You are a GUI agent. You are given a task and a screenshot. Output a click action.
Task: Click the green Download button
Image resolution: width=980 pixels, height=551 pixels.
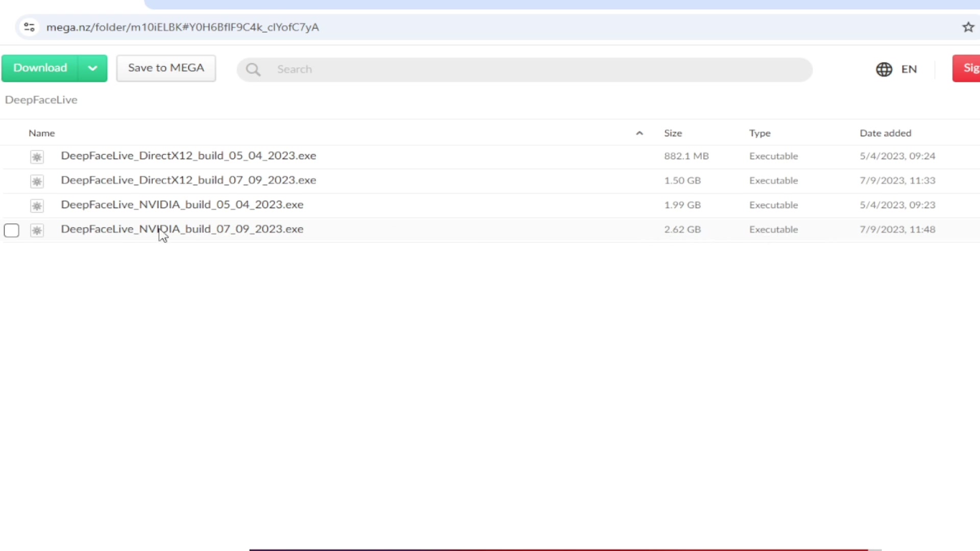click(40, 68)
